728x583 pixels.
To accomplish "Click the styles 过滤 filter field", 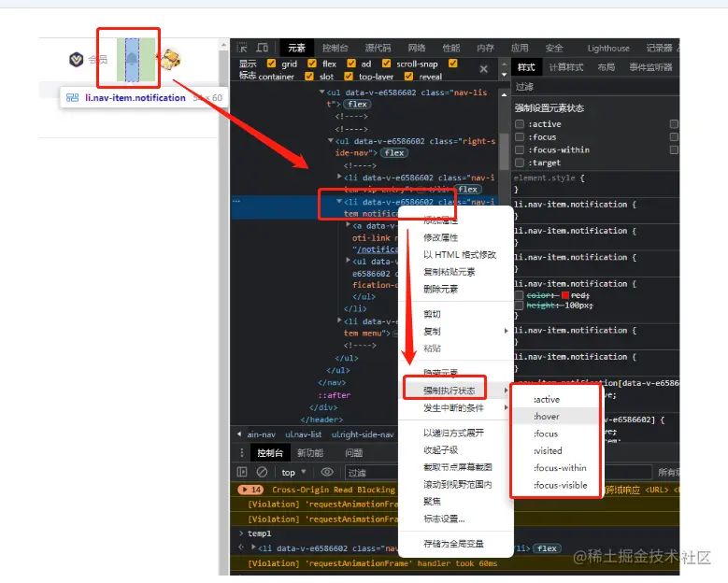I will point(595,87).
